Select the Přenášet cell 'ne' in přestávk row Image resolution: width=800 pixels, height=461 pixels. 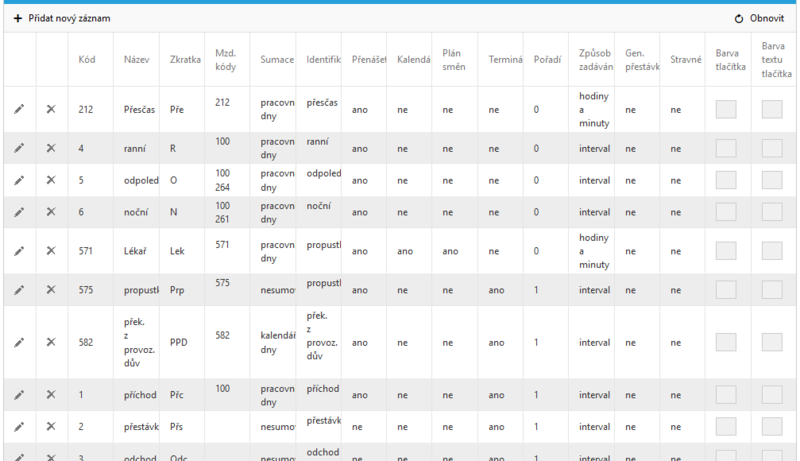[357, 427]
